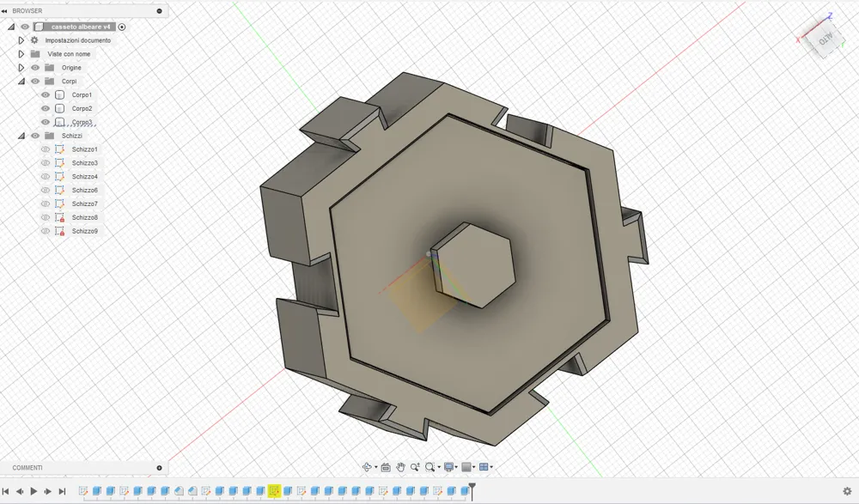859x504 pixels.
Task: Open the Display Settings dropdown
Action: point(450,467)
